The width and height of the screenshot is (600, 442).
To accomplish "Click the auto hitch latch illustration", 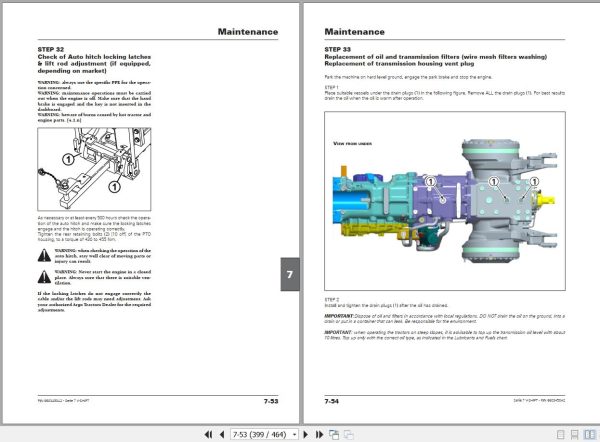I will (94, 169).
